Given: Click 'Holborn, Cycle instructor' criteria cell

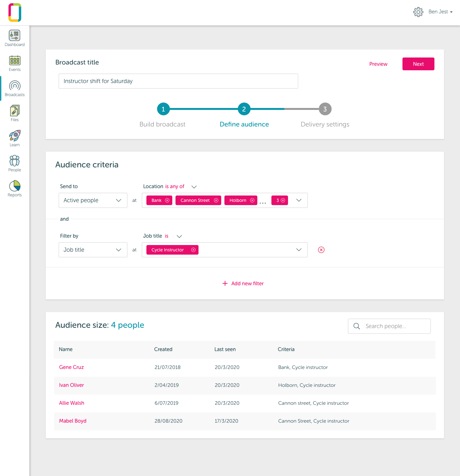Looking at the screenshot, I should pyautogui.click(x=307, y=385).
